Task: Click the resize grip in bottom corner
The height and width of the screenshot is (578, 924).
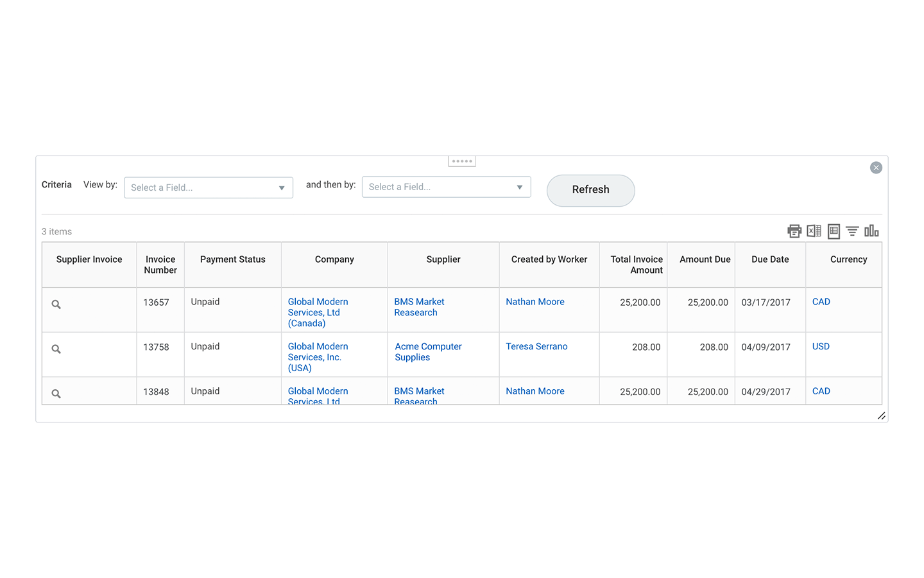Action: tap(881, 416)
